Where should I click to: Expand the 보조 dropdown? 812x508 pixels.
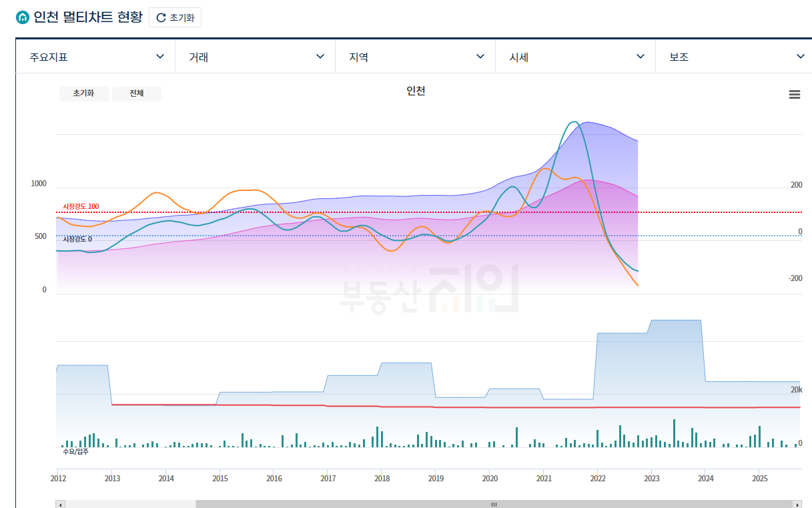click(734, 57)
